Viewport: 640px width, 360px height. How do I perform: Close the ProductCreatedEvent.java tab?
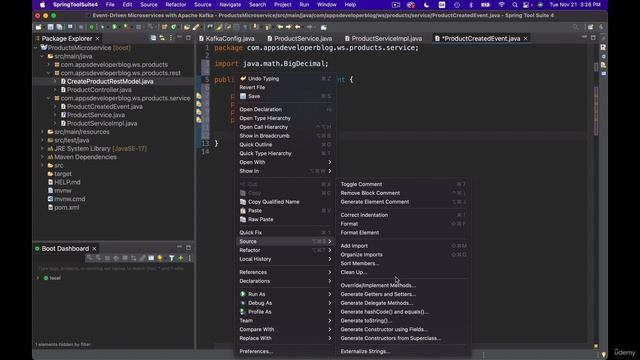[x=525, y=38]
